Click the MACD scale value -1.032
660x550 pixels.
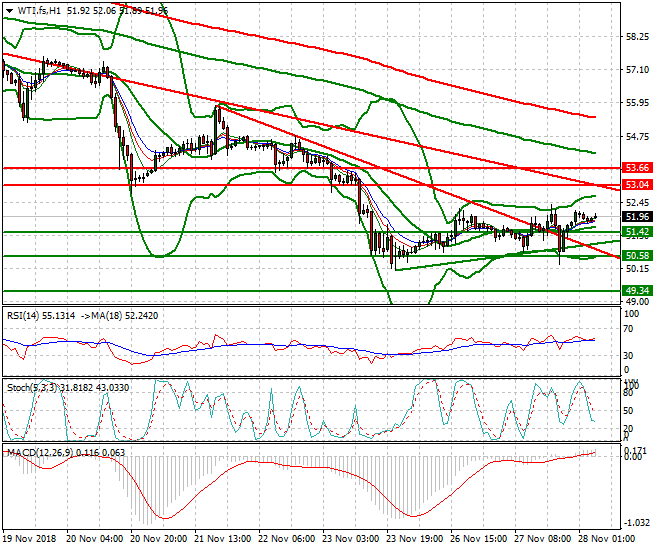[x=637, y=523]
